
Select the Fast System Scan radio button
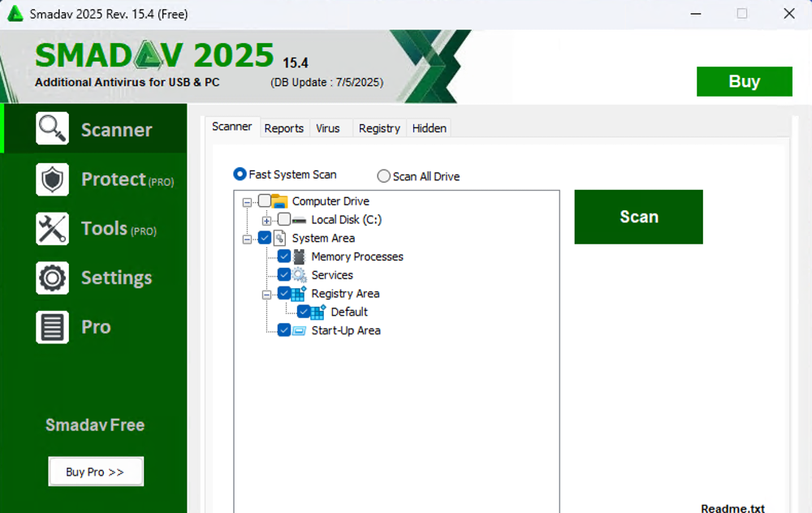(240, 175)
